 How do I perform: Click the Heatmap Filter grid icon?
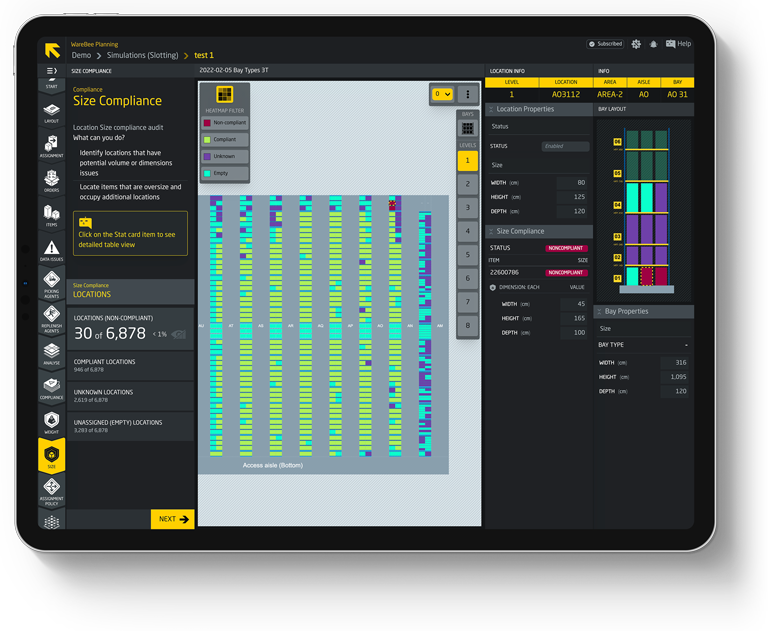225,95
